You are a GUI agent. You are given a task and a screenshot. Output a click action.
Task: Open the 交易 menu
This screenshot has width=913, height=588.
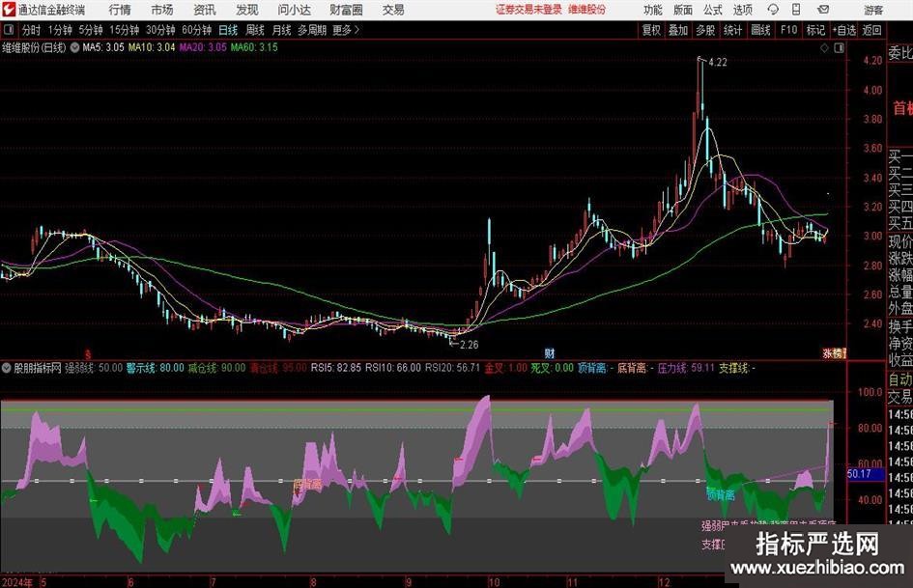393,10
